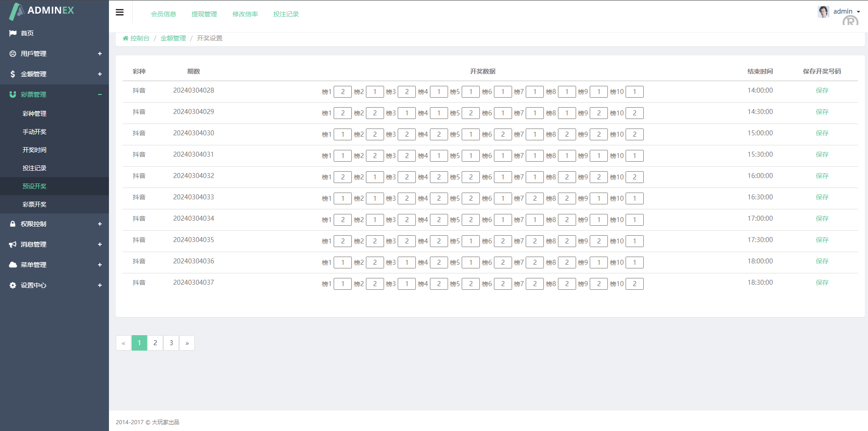The width and height of the screenshot is (868, 431).
Task: Click the lock icon for 权限控制
Action: point(13,224)
